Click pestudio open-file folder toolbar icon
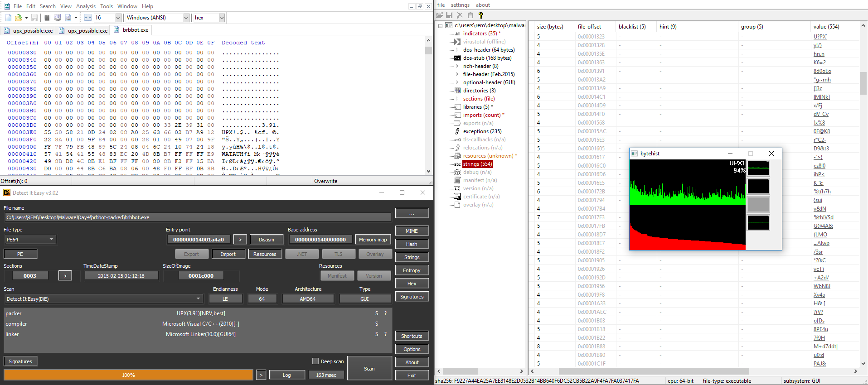 tap(439, 15)
